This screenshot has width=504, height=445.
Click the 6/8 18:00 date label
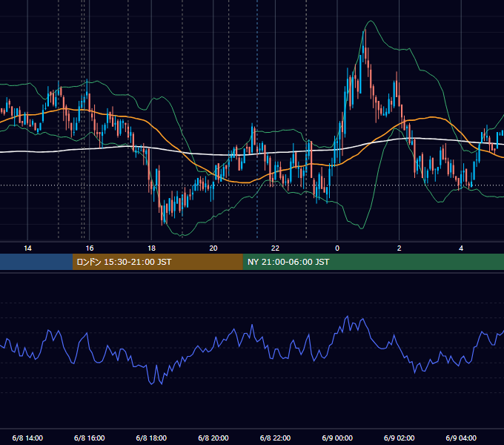point(151,438)
